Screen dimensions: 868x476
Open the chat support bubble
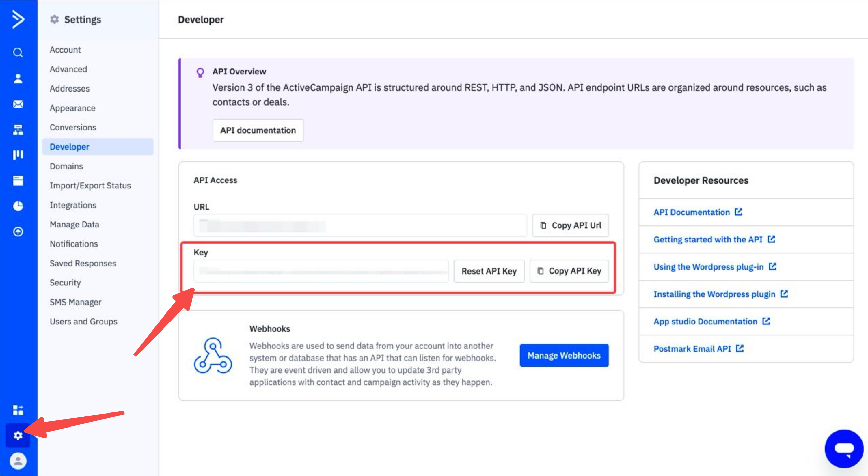pyautogui.click(x=844, y=449)
